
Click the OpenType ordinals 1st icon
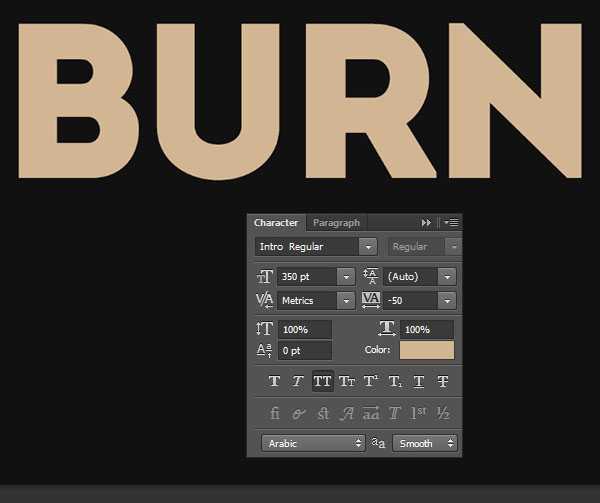pos(419,413)
